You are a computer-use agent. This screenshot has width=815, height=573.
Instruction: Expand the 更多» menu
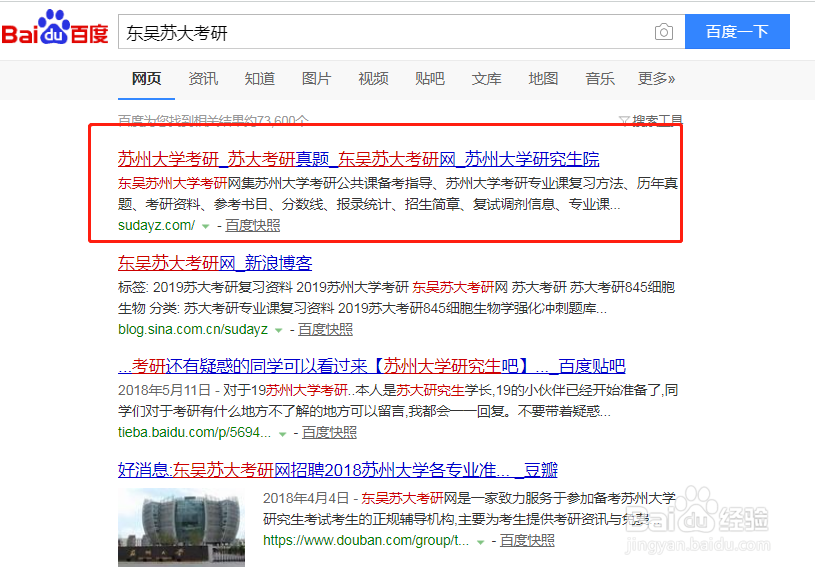click(x=656, y=79)
